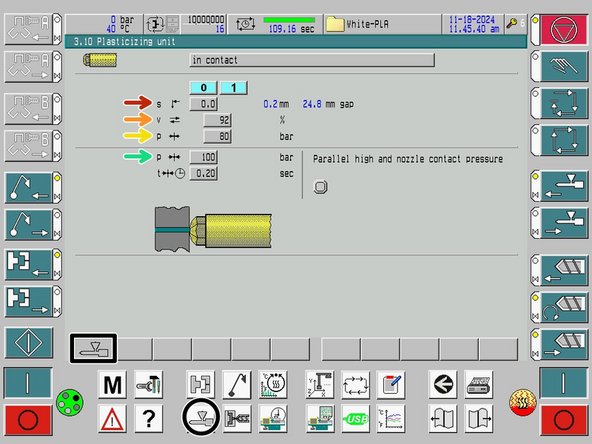Hit the red emergency stop triangle button
Viewport: 592px width, 444px height.
564,29
